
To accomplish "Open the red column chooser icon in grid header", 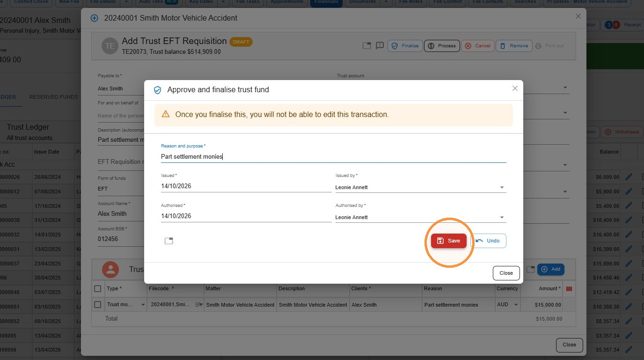I will (x=569, y=289).
